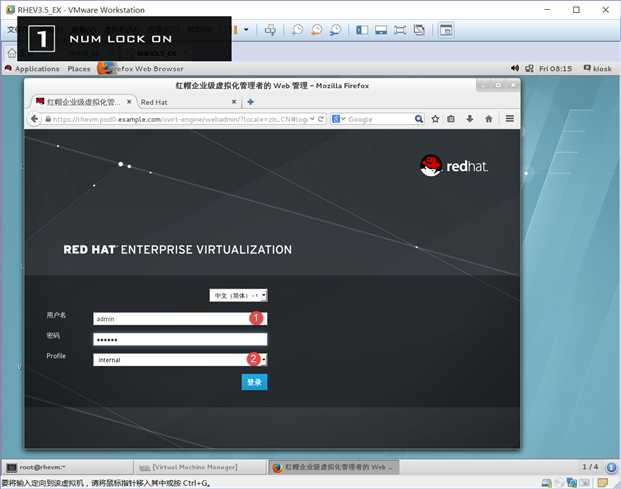
Task: Click VMware status bar message log icon
Action: (603, 483)
